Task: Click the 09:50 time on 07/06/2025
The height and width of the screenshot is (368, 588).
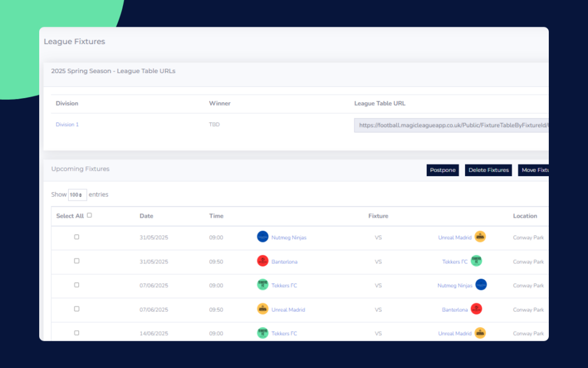Action: [x=216, y=310]
